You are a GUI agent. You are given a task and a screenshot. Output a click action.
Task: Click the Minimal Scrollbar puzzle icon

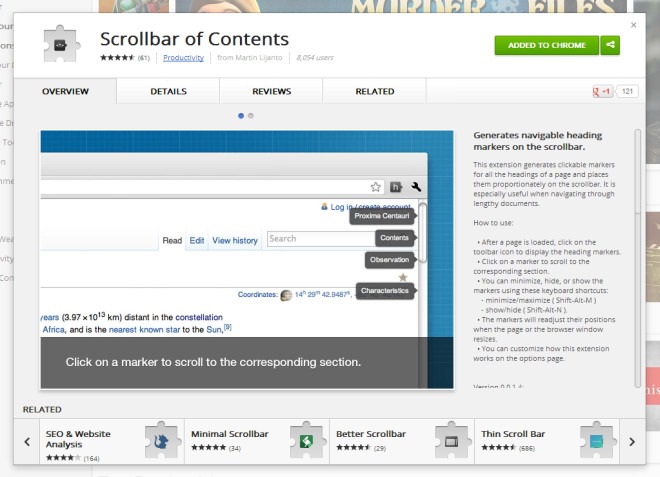click(x=306, y=440)
